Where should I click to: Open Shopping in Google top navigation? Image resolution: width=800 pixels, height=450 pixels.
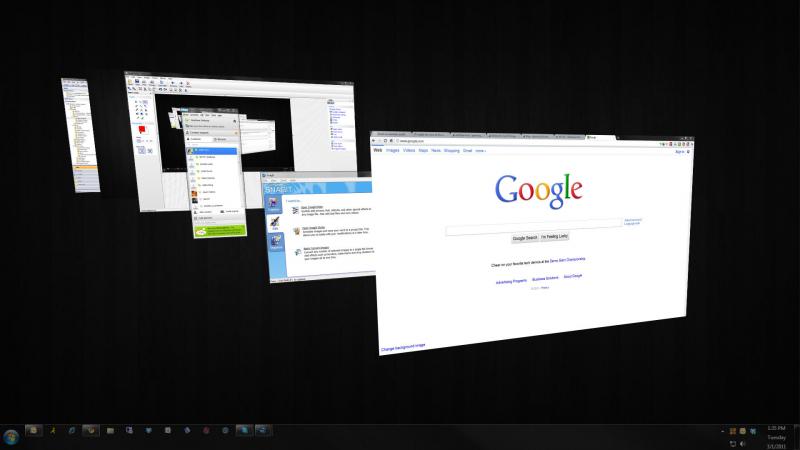452,151
